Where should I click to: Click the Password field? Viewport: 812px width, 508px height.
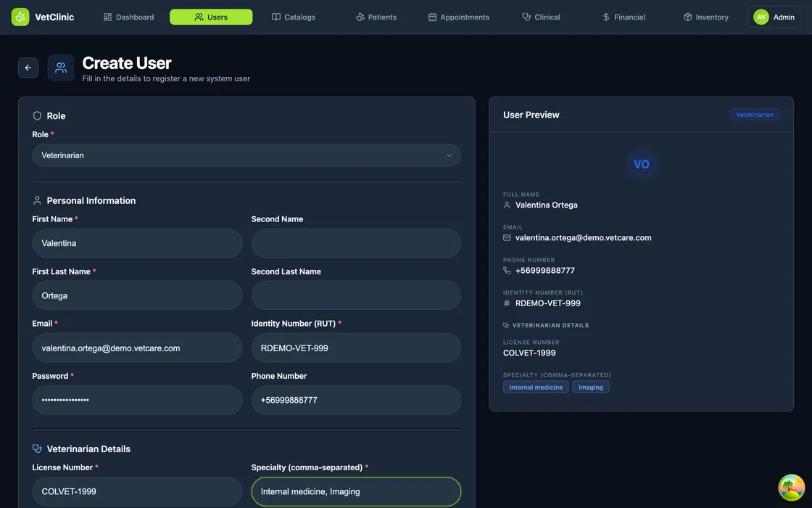coord(137,400)
